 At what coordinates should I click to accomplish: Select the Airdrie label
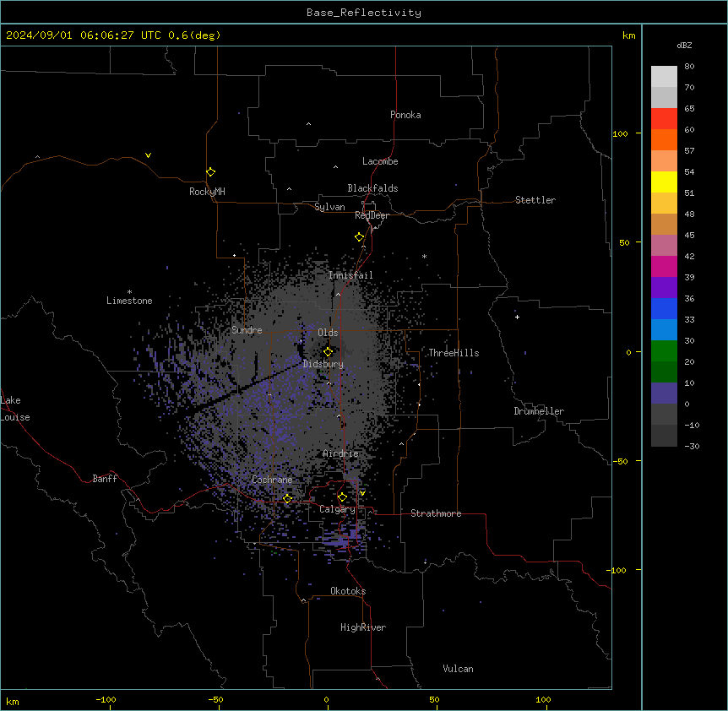pyautogui.click(x=340, y=453)
